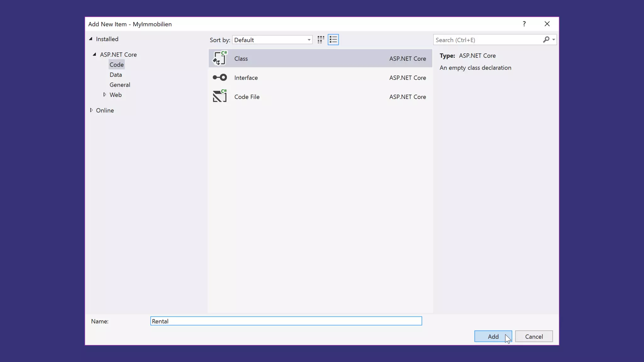
Task: Collapse the ASP.NET Core node
Action: (94, 54)
